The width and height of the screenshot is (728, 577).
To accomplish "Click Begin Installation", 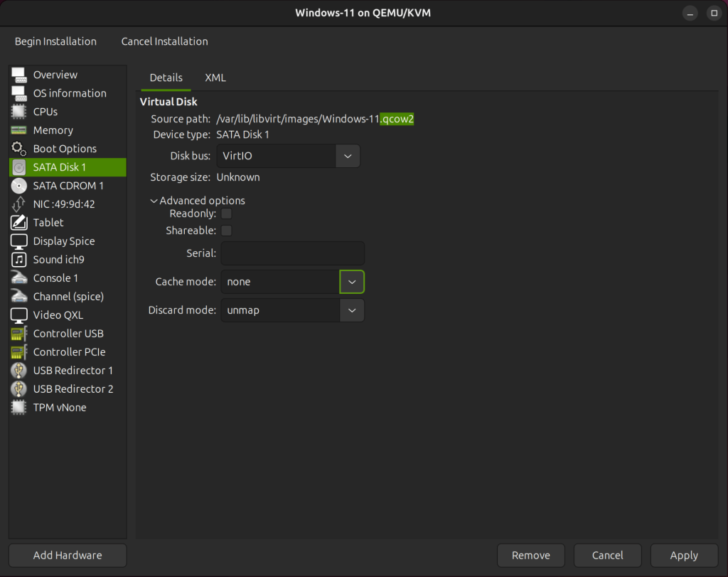I will pyautogui.click(x=55, y=41).
